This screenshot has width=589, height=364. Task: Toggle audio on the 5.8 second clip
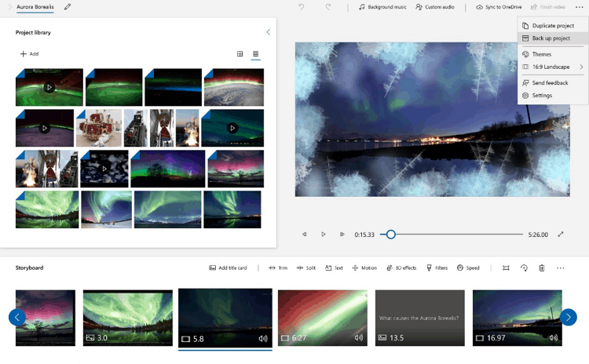tap(263, 339)
